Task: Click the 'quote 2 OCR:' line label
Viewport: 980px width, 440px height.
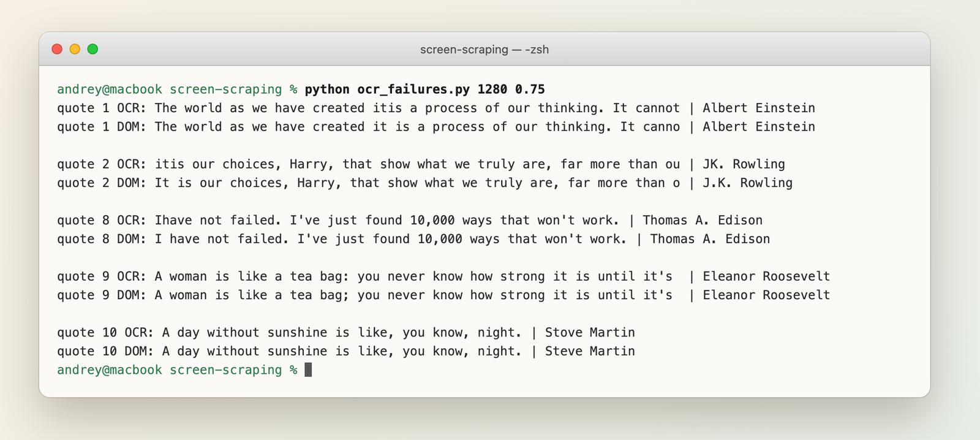Action: tap(102, 164)
